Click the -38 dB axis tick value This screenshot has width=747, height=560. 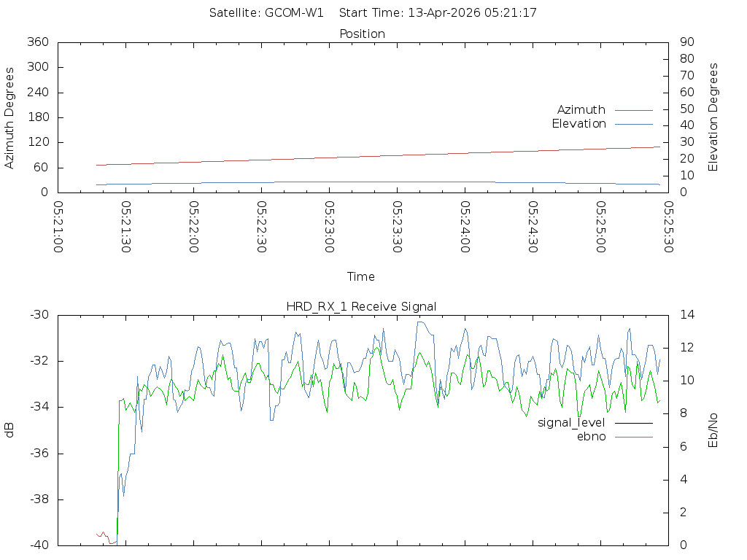click(37, 499)
